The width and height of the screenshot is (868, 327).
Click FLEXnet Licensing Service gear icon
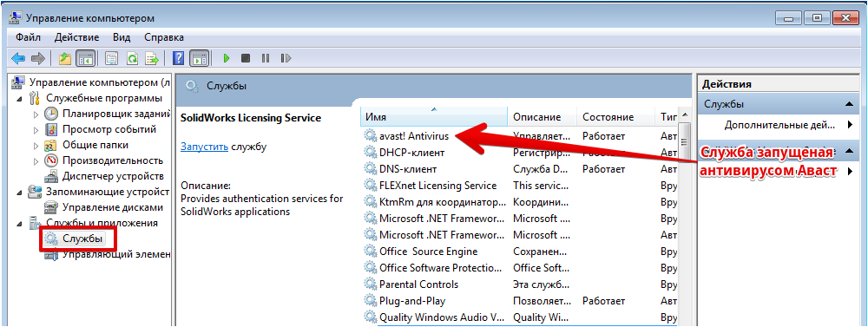coord(370,186)
